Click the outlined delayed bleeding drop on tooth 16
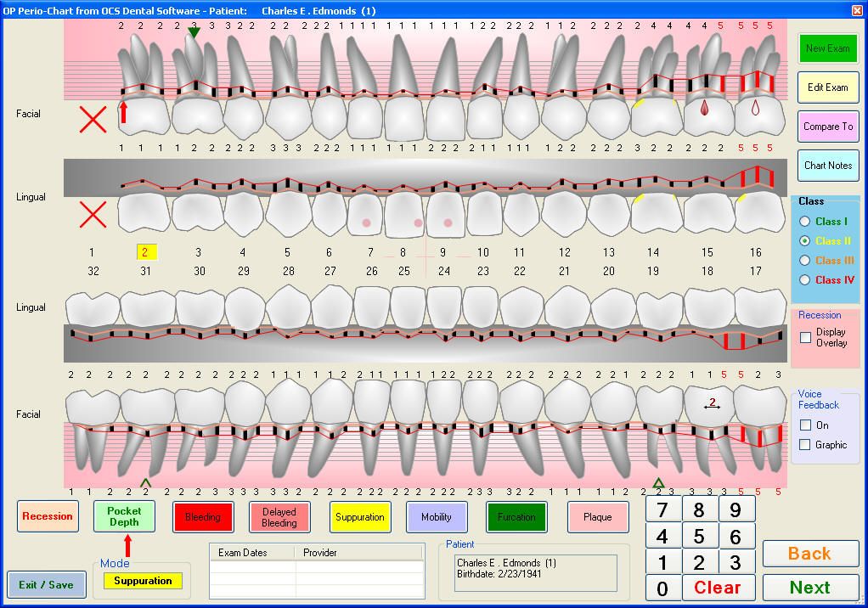This screenshot has width=868, height=608. (x=755, y=107)
